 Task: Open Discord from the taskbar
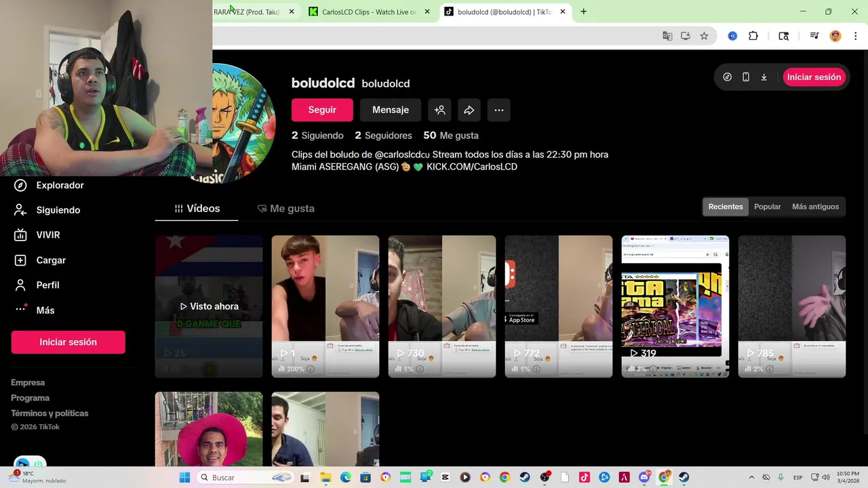[644, 477]
